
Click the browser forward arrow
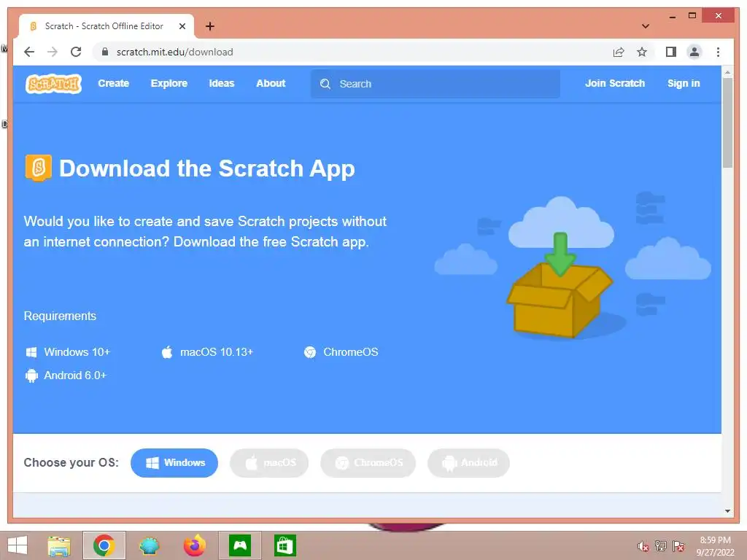pos(53,52)
